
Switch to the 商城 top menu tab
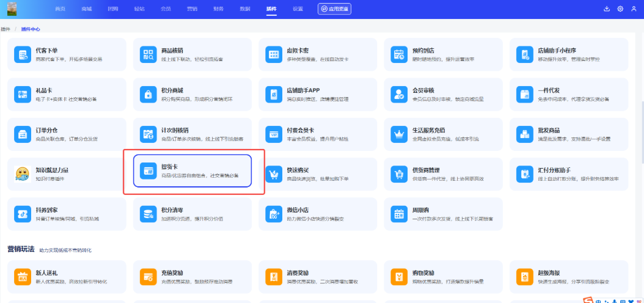pyautogui.click(x=86, y=9)
